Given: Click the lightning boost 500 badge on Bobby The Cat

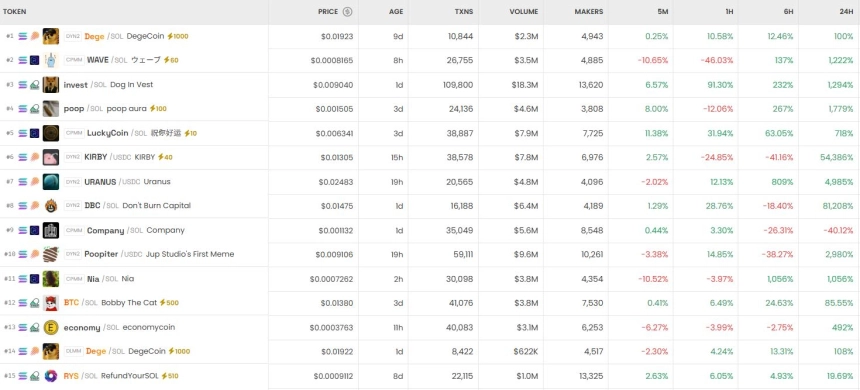Looking at the screenshot, I should click(x=169, y=303).
